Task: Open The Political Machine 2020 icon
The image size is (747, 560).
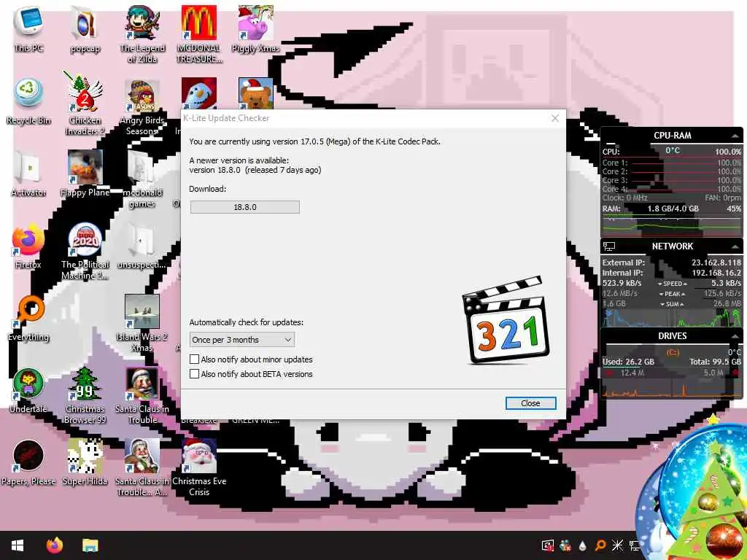Action: point(85,252)
